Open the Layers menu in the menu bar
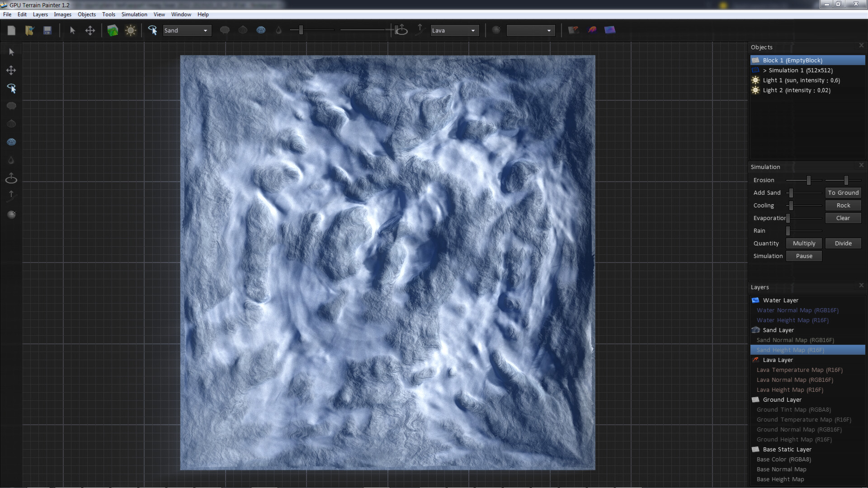The width and height of the screenshot is (868, 488). [x=40, y=14]
